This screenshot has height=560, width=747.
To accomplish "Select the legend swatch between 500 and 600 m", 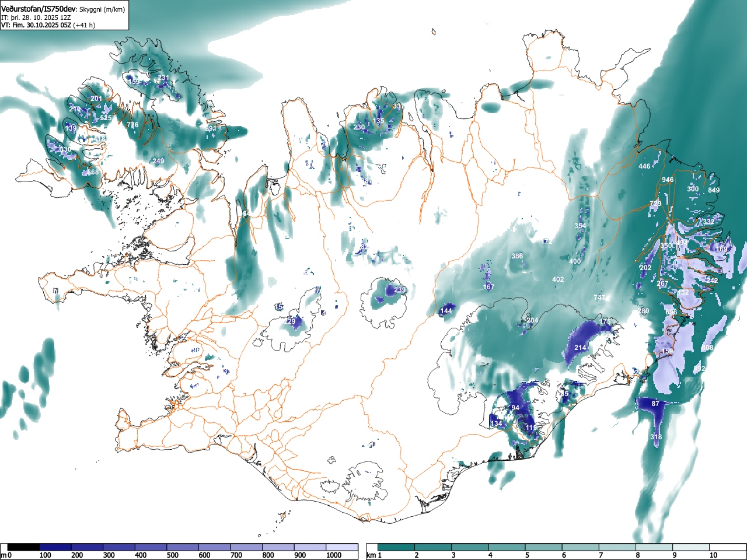I will 183,547.
